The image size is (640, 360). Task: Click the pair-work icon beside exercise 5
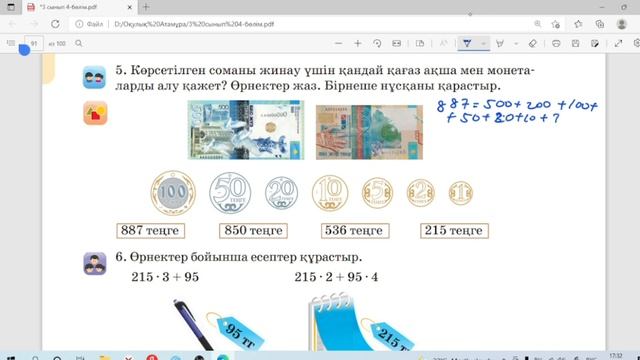click(x=94, y=77)
